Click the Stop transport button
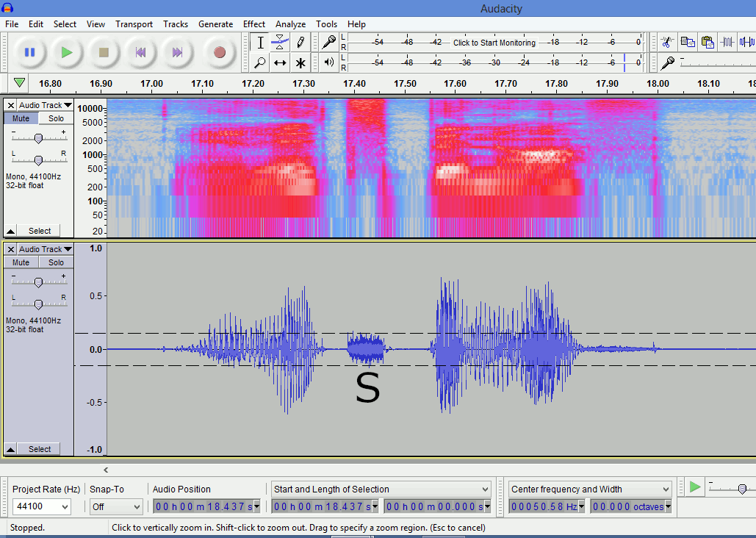 [x=104, y=52]
